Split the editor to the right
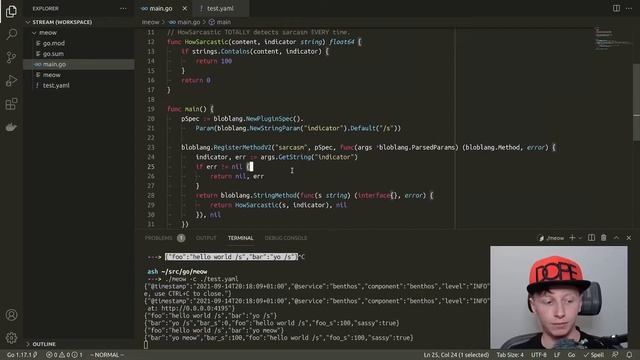This screenshot has width=640, height=360. [616, 8]
